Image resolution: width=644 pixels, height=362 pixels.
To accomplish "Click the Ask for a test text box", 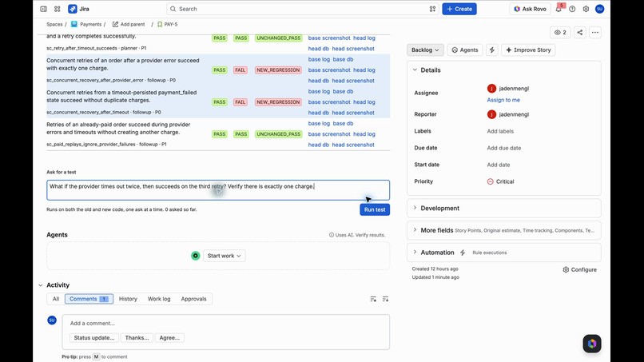I will click(218, 190).
